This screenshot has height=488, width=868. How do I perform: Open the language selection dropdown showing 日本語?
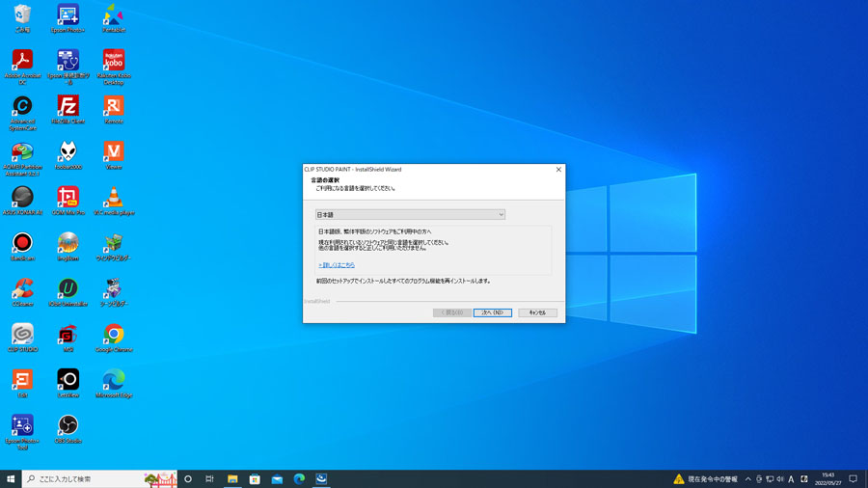pyautogui.click(x=410, y=215)
